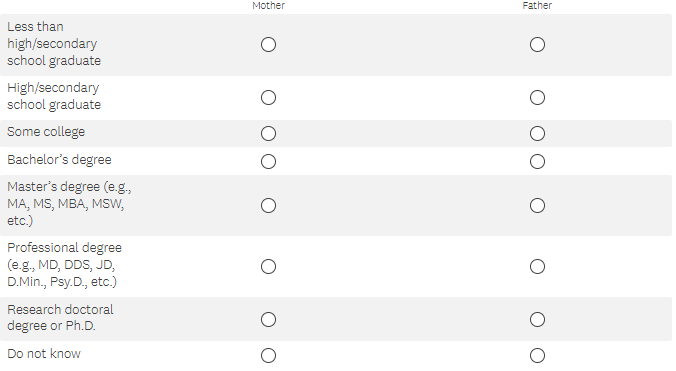Pick Master's degree for Mother
The image size is (676, 371).
coord(268,205)
